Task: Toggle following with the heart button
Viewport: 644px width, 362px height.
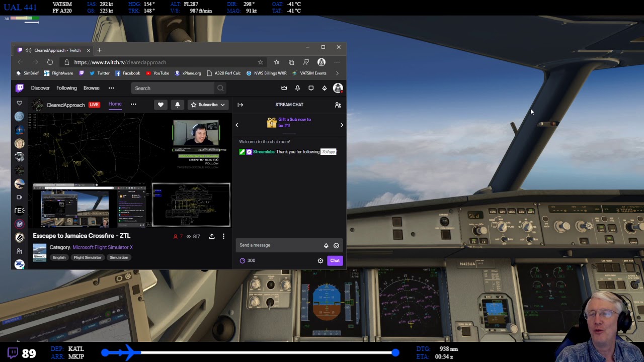Action: (160, 105)
